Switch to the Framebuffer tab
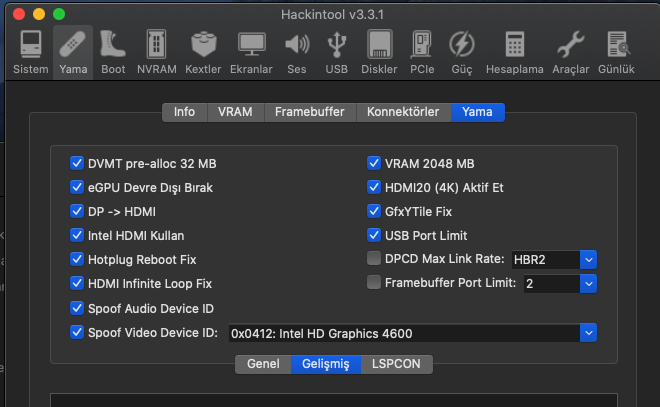This screenshot has width=660, height=407. point(311,112)
